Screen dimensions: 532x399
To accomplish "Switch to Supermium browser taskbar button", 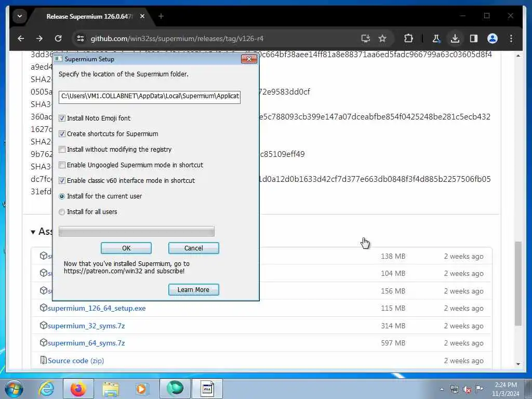I will click(175, 389).
